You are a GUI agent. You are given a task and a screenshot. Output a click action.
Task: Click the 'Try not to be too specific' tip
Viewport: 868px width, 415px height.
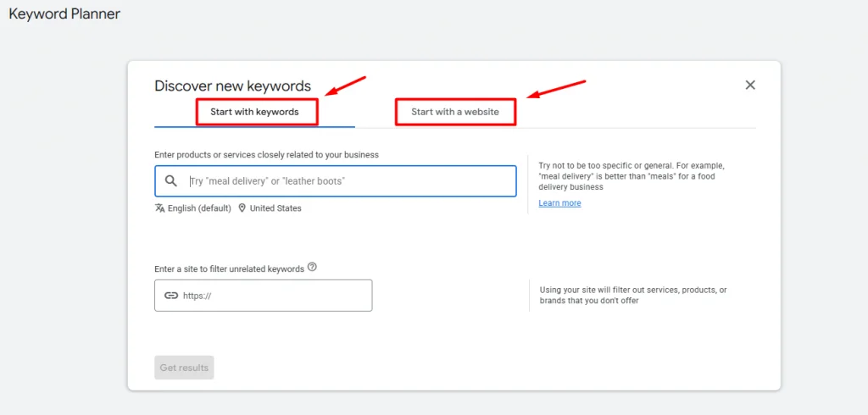[x=632, y=176]
